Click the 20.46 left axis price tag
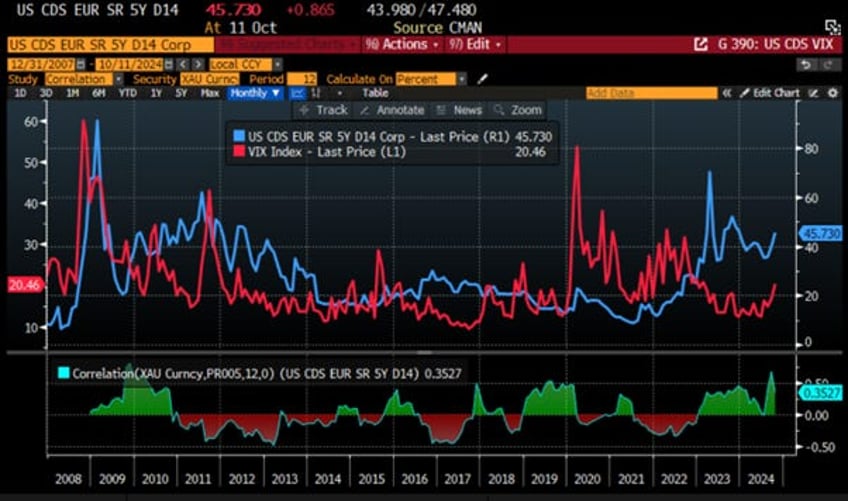Screen dimensions: 848x501 click(25, 285)
